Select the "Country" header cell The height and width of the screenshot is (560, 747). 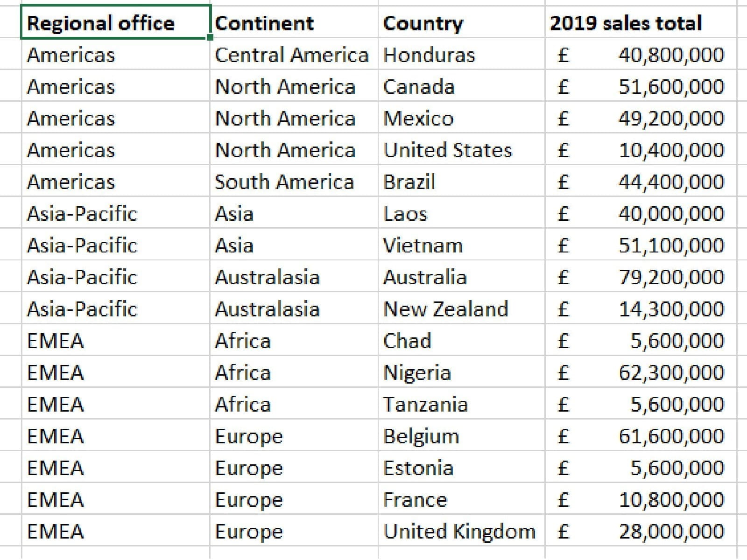423,23
